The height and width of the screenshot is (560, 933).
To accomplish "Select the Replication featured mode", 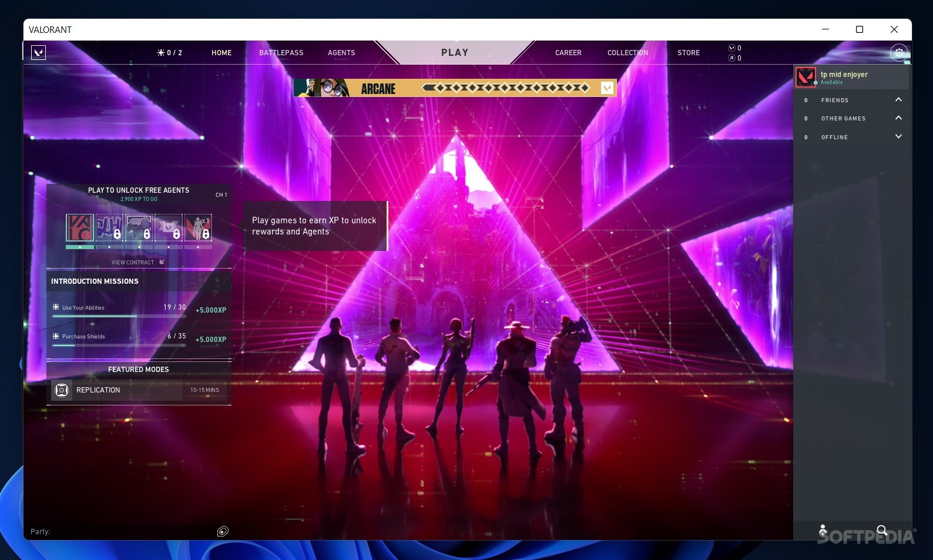I will [x=139, y=390].
